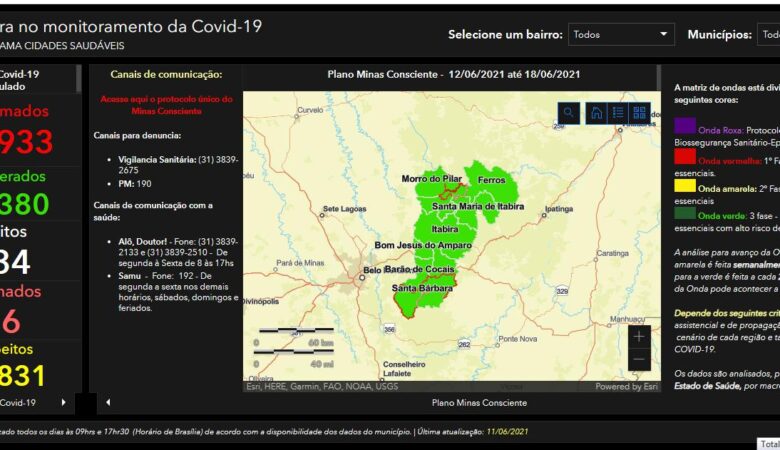The height and width of the screenshot is (450, 780).
Task: Go to previous map tab arrow
Action: 109,402
